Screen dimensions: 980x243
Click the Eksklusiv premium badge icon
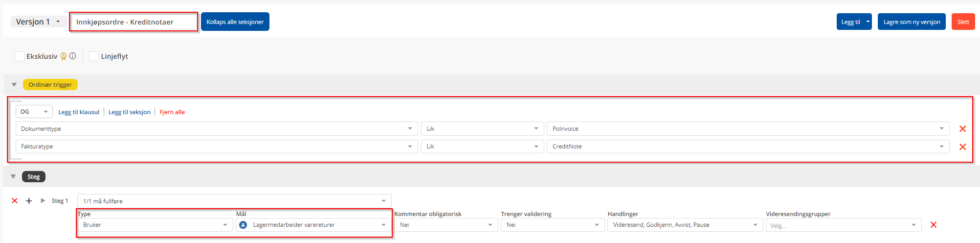pos(64,56)
